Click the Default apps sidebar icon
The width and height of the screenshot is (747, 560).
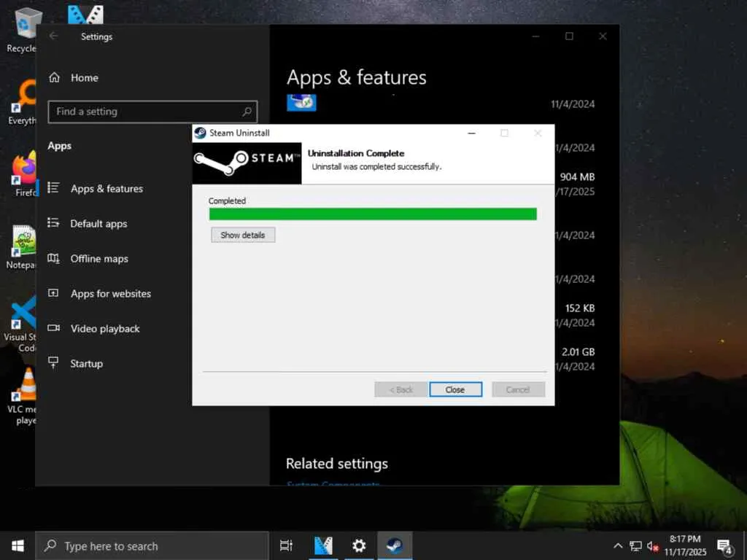(54, 223)
